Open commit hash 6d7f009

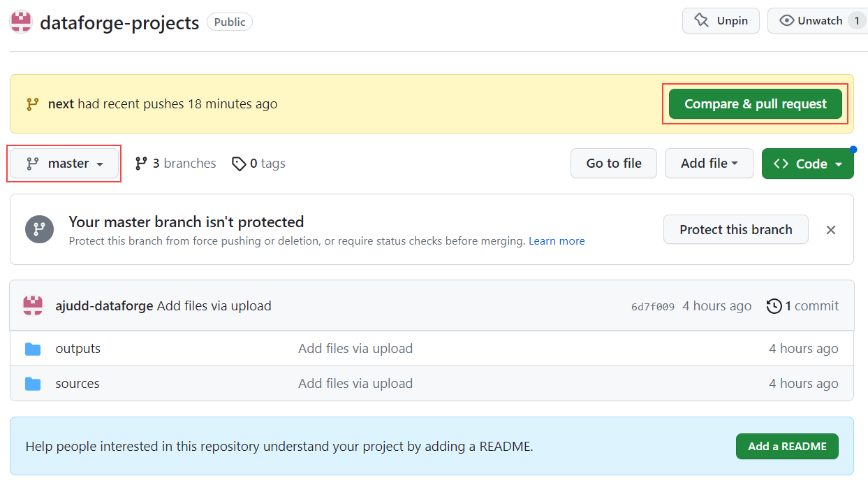[x=653, y=306]
